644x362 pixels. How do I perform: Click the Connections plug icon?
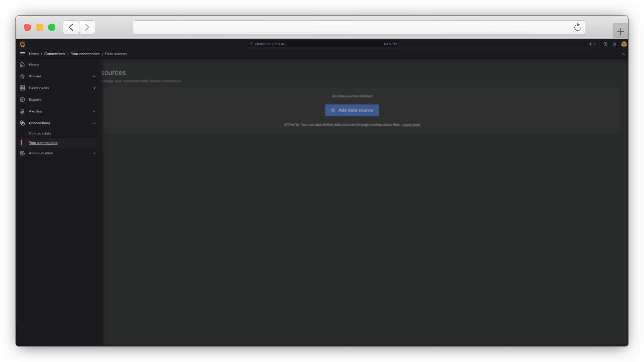pos(22,123)
